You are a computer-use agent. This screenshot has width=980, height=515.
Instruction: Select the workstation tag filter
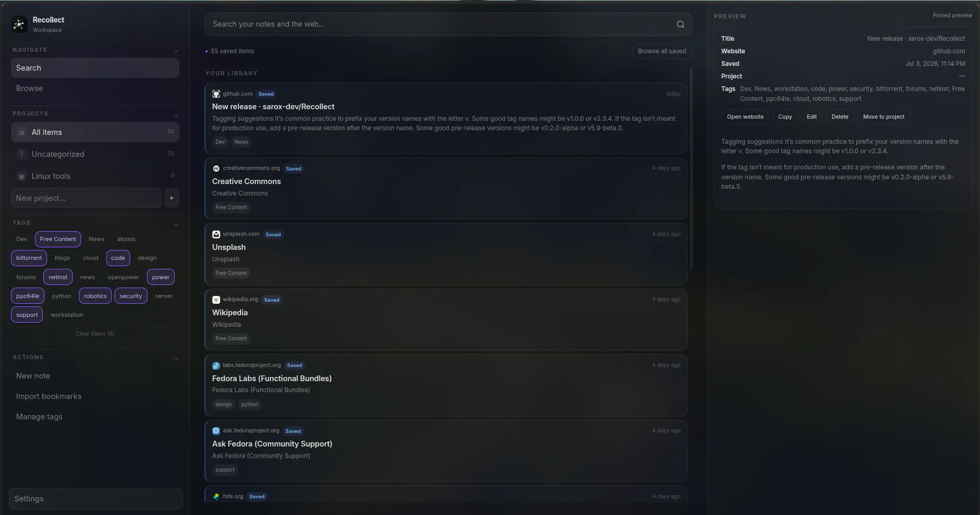tap(67, 315)
